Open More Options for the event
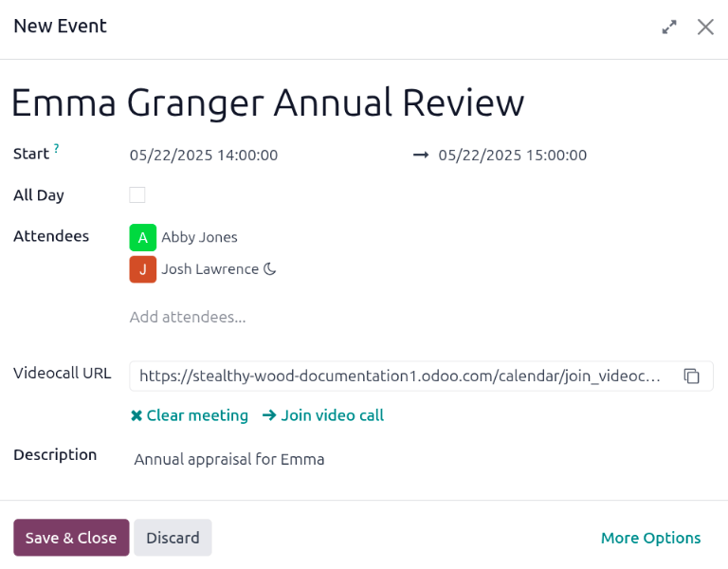The width and height of the screenshot is (728, 569). (x=650, y=538)
